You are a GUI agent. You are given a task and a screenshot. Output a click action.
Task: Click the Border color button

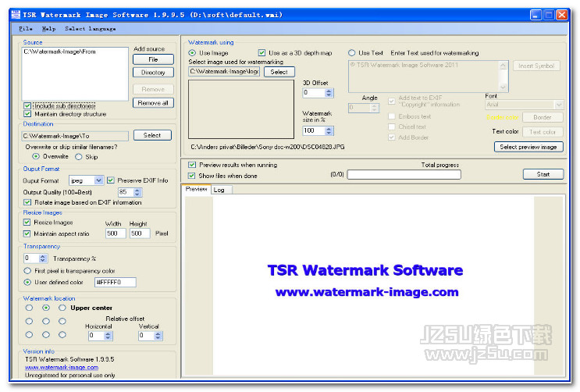543,117
